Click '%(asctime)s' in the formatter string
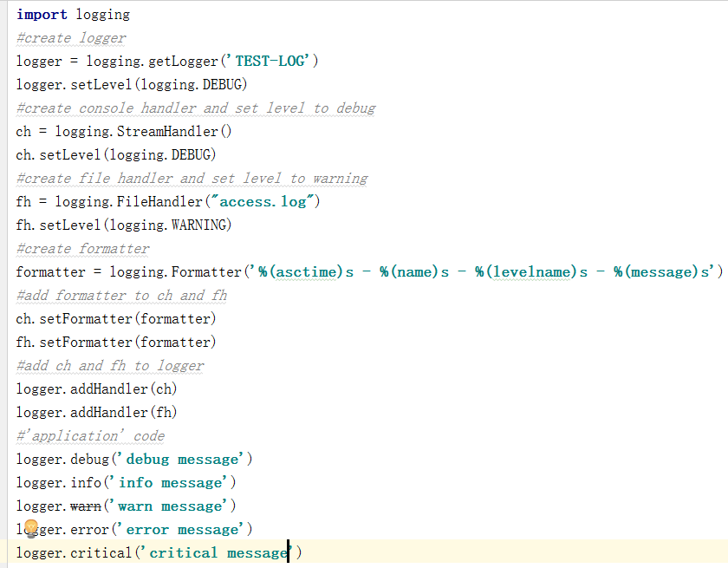This screenshot has width=728, height=568. coord(305,271)
